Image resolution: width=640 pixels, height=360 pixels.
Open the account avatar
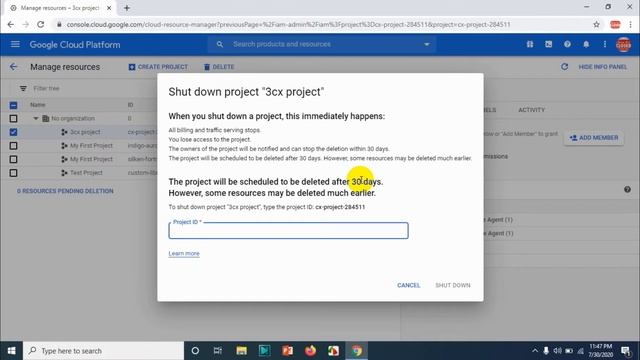tap(623, 44)
